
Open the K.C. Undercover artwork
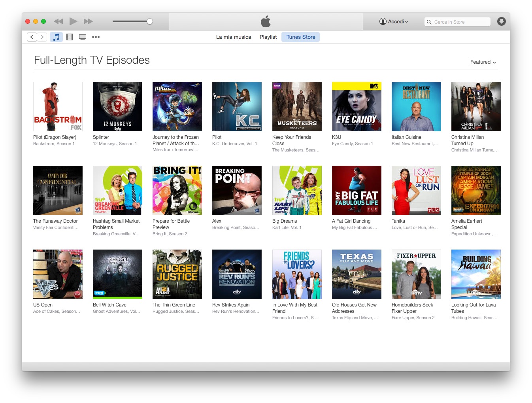(237, 106)
